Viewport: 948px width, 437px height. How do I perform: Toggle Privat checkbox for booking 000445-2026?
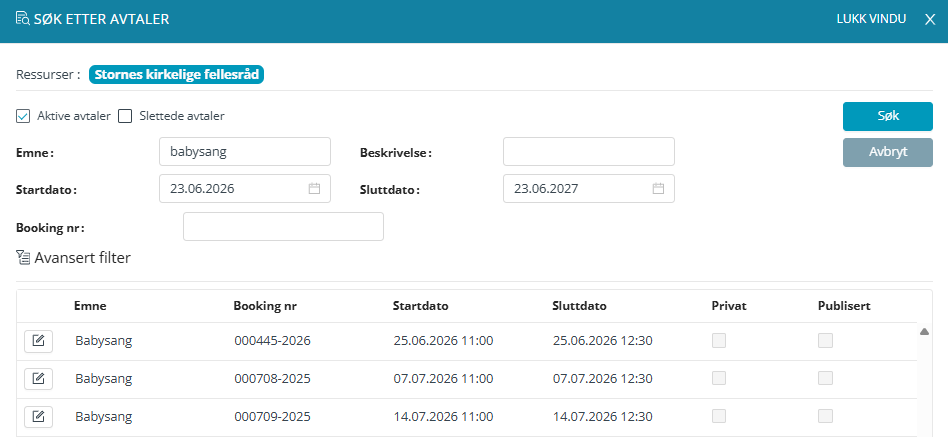click(x=719, y=340)
